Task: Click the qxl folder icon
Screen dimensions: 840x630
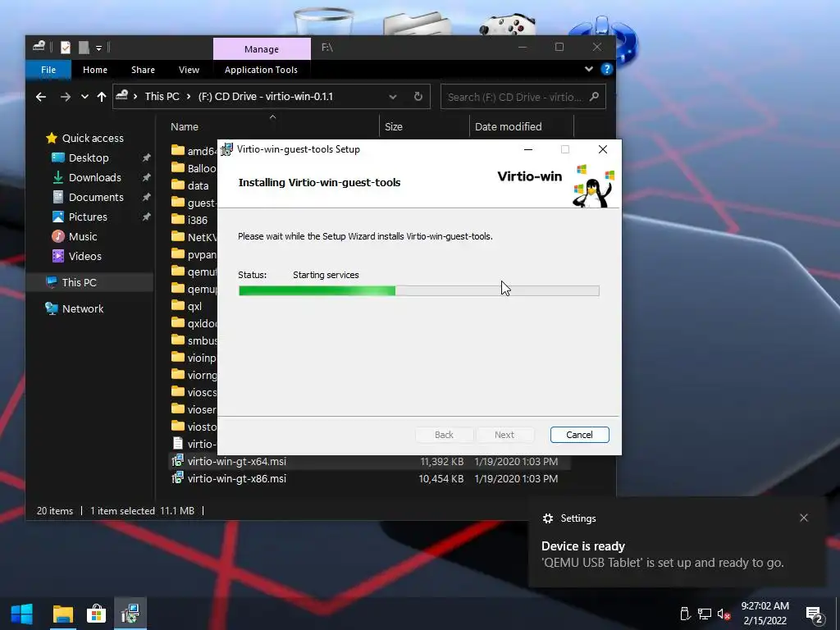Action: [x=178, y=306]
